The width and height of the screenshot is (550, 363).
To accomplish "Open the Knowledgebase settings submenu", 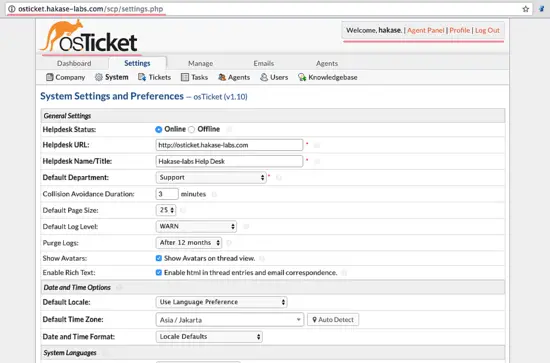I will click(x=328, y=77).
